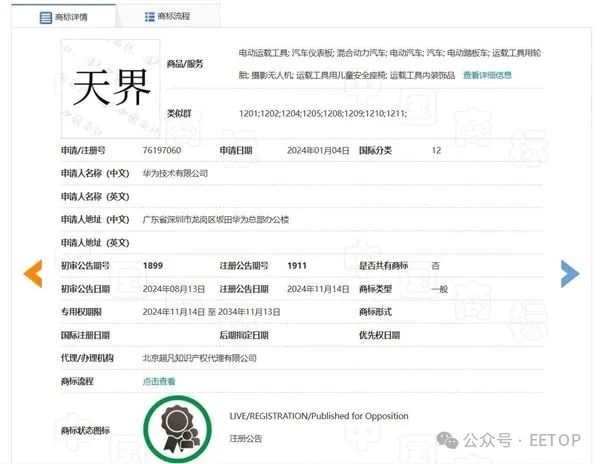This screenshot has height=464, width=600.
Task: Click the green registration status badge icon
Action: [178, 429]
